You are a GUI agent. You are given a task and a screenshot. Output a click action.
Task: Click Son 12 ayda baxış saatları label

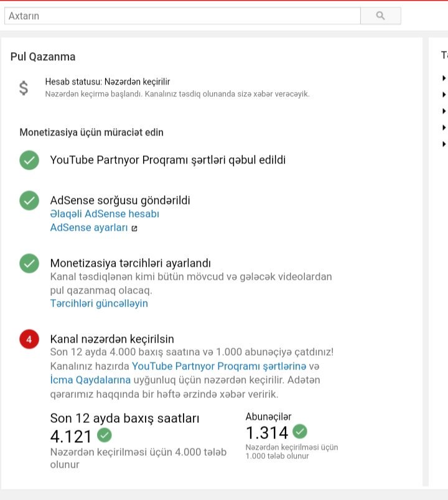(x=125, y=418)
